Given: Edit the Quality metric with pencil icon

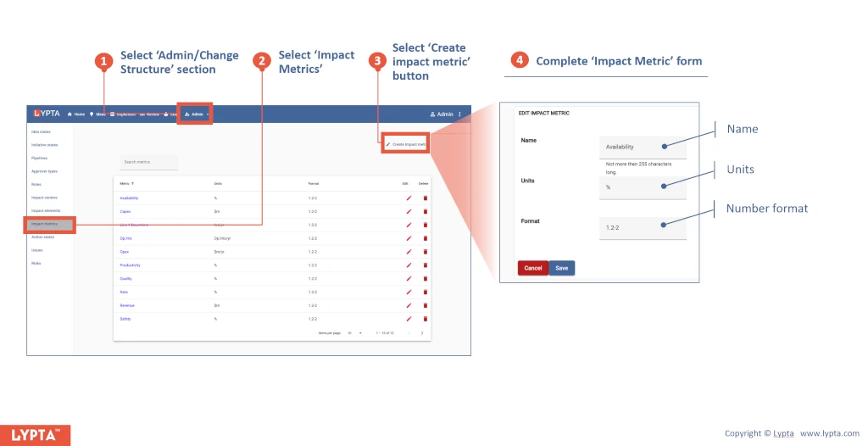Looking at the screenshot, I should (x=409, y=279).
